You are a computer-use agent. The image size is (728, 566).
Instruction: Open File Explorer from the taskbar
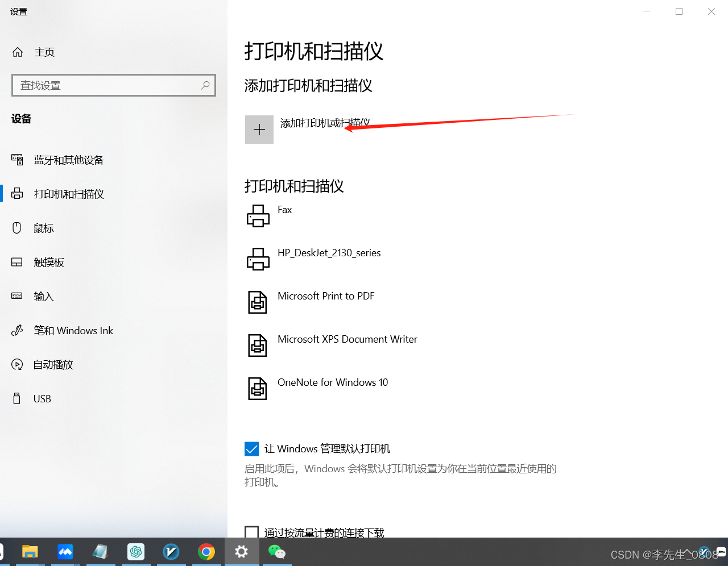click(30, 552)
